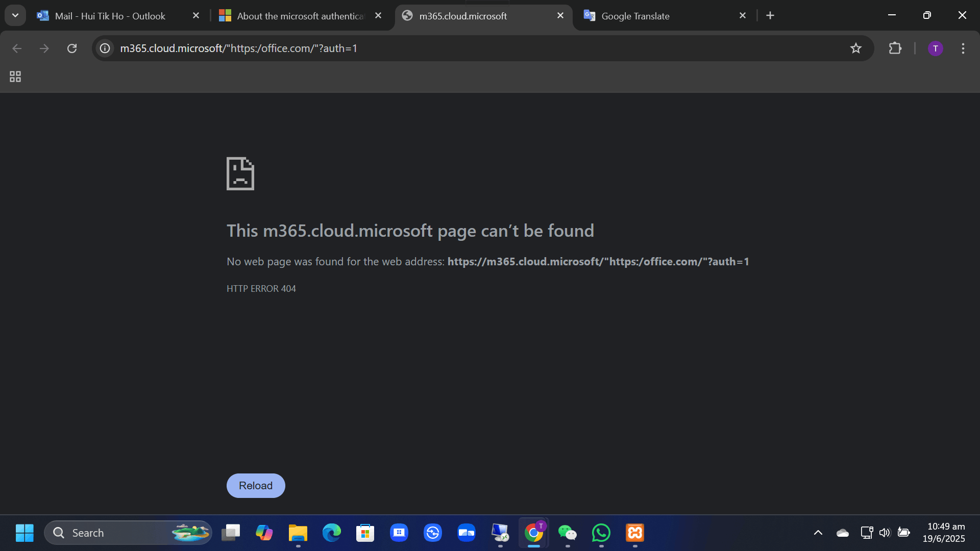
Task: Open WhatsApp from the taskbar
Action: 601,533
